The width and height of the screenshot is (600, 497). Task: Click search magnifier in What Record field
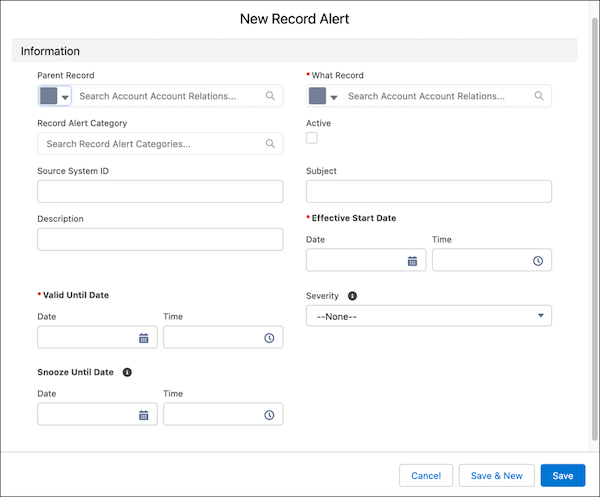pyautogui.click(x=539, y=96)
